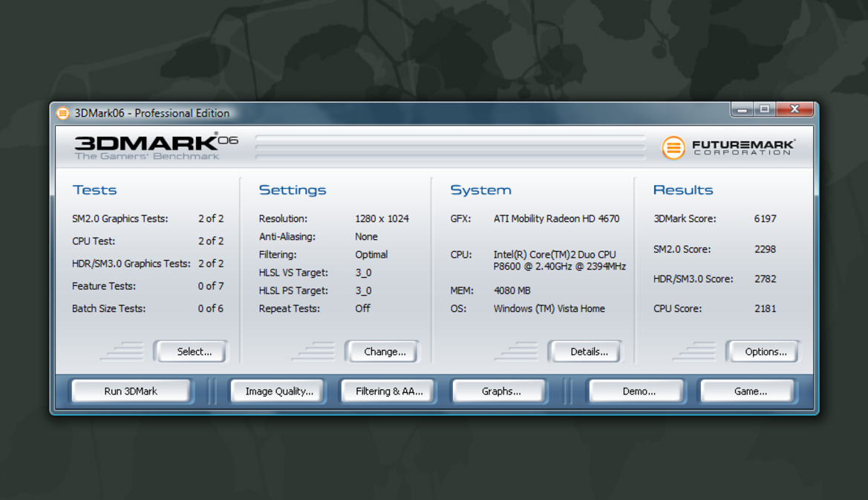Click the Settings section heading
868x500 pixels.
[x=293, y=190]
